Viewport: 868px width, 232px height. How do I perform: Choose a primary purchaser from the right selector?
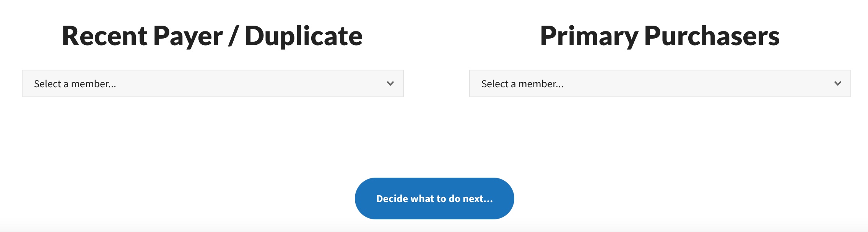pos(660,83)
